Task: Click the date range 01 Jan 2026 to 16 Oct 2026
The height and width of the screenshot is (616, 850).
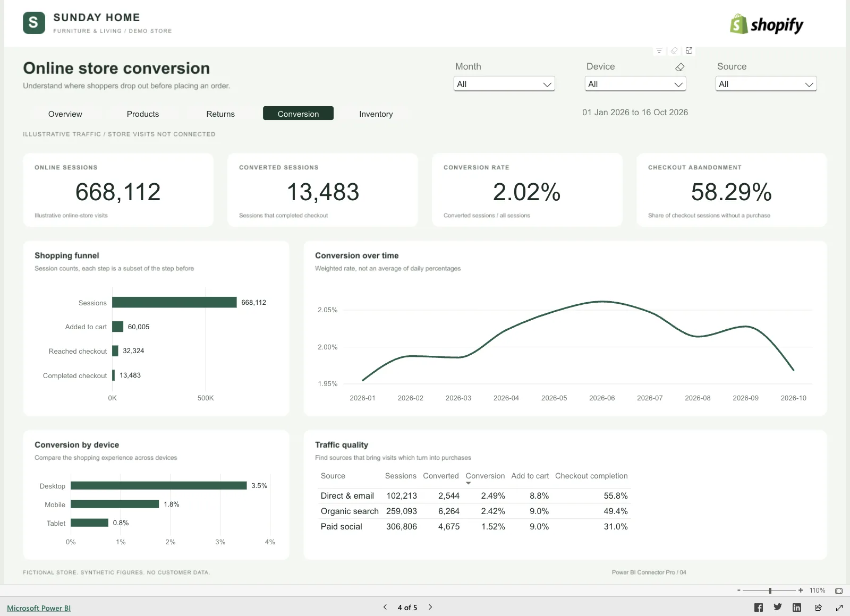Action: coord(635,112)
